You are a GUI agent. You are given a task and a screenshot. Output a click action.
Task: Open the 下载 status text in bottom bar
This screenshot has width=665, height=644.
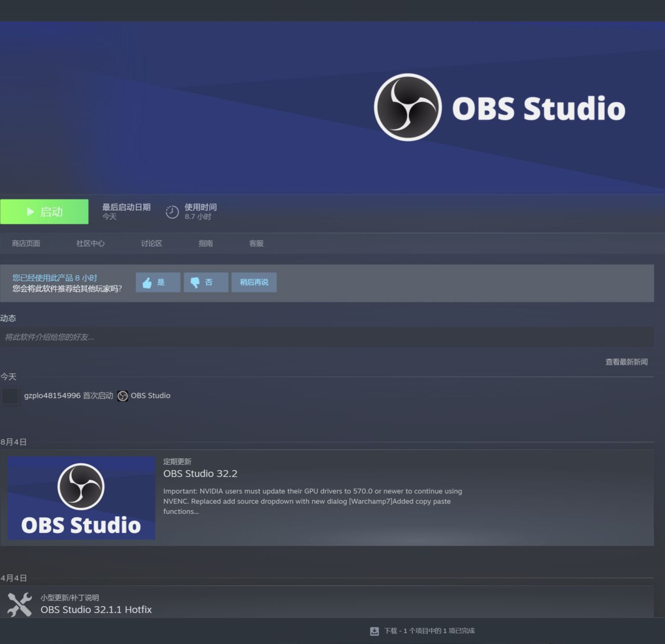(430, 631)
